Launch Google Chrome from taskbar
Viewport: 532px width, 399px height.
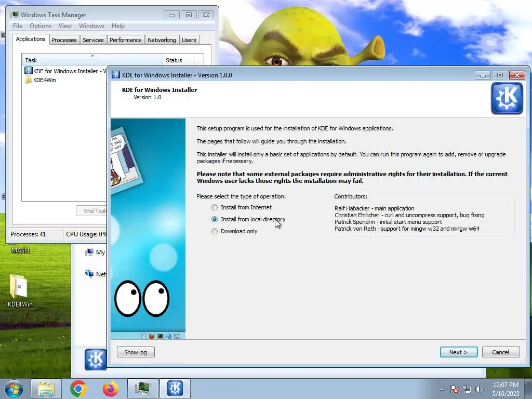coord(78,389)
